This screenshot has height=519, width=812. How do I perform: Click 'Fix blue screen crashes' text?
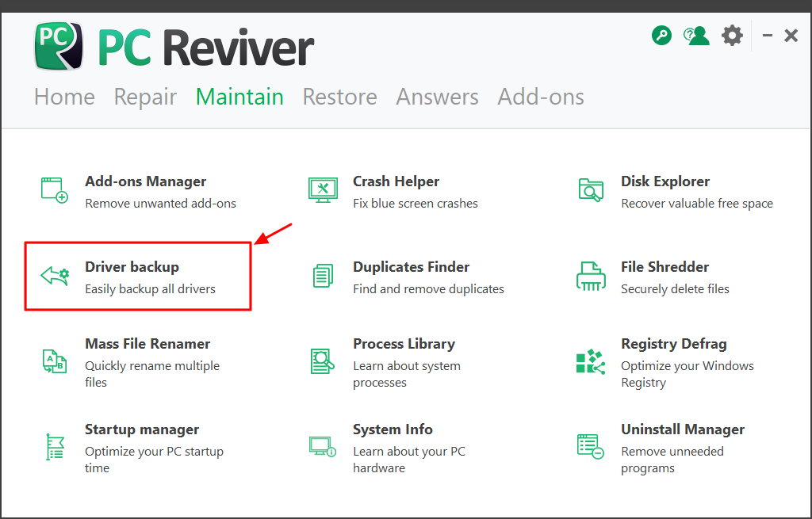[x=416, y=204]
